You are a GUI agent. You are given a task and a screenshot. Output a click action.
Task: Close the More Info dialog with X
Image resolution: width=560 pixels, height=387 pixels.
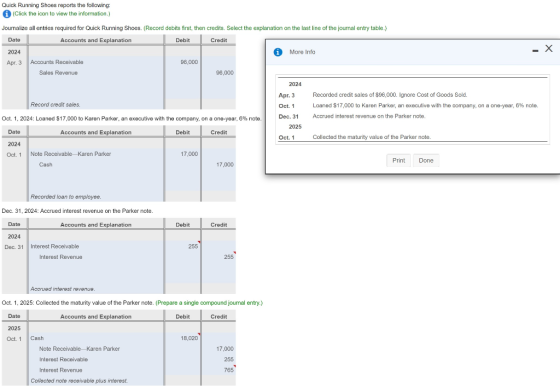click(x=549, y=49)
